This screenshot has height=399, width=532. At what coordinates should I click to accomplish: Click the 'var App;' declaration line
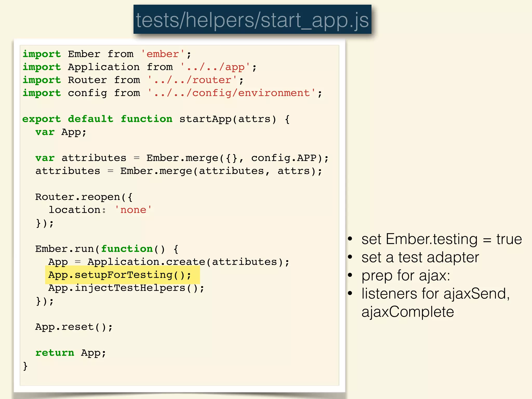61,132
